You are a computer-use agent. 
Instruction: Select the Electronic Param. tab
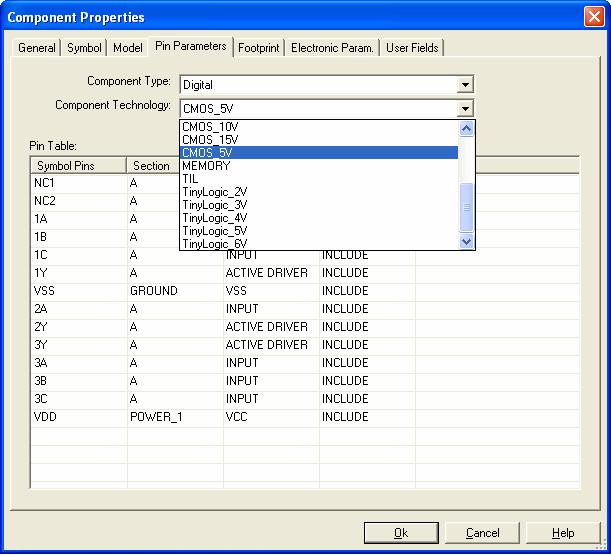tap(332, 48)
